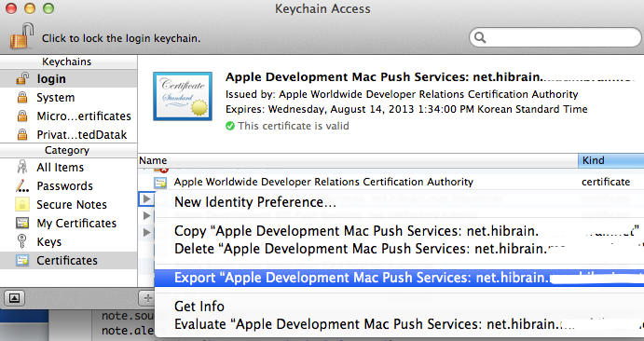Choose New Identity Preference… from the context menu
The width and height of the screenshot is (644, 341).
click(x=399, y=202)
